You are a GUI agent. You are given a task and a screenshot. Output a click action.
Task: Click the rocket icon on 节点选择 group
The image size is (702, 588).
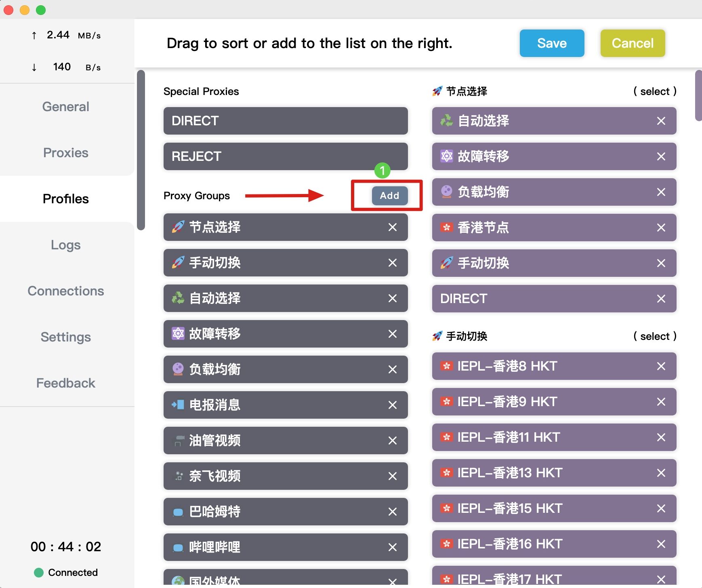[178, 227]
